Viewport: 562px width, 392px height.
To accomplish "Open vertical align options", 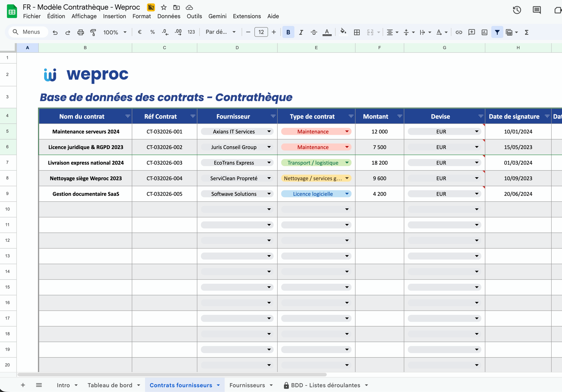I will click(409, 32).
